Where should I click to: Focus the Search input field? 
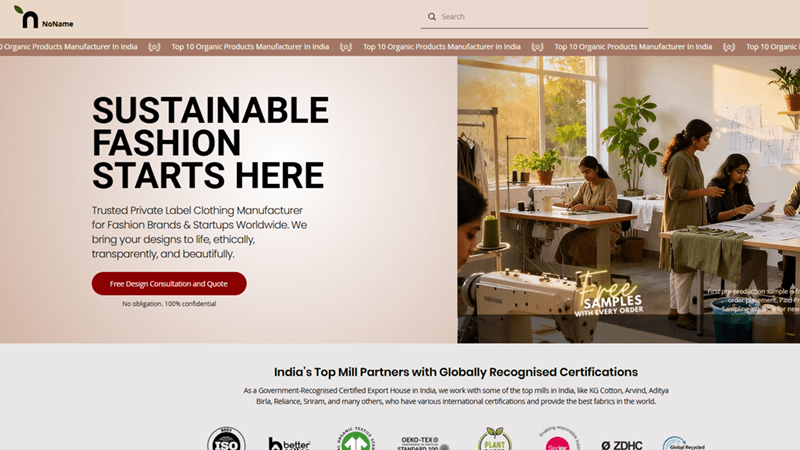534,17
